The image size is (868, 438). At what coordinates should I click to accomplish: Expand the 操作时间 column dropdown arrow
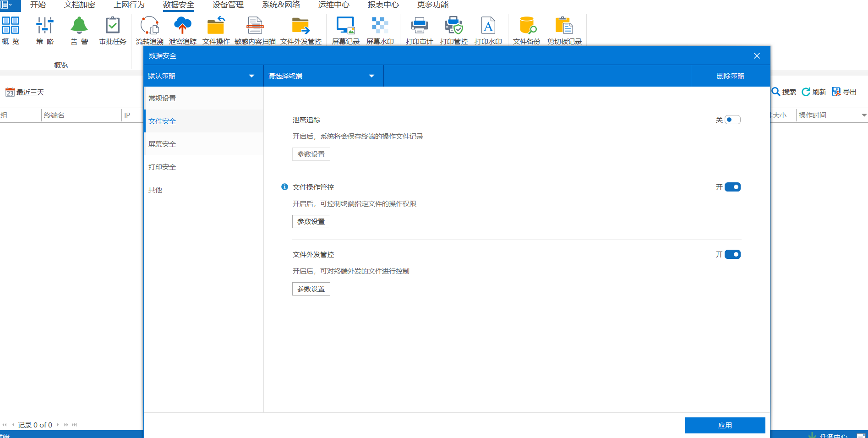864,115
